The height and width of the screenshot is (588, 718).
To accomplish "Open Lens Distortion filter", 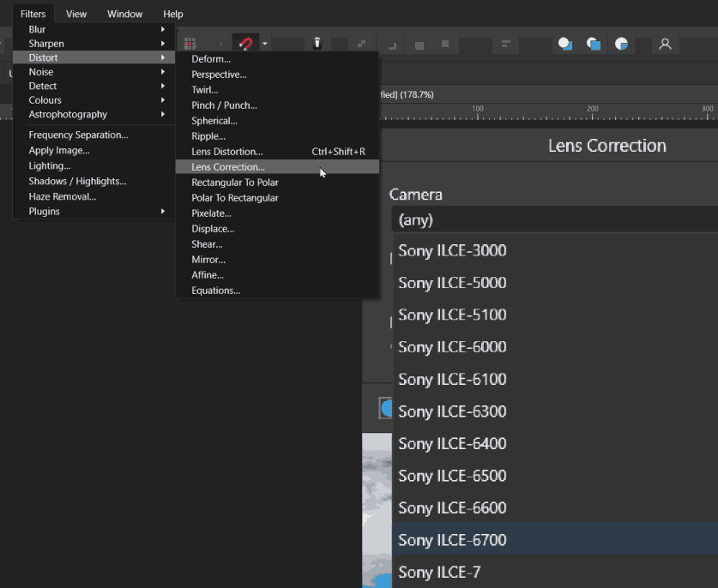I will coord(277,152).
